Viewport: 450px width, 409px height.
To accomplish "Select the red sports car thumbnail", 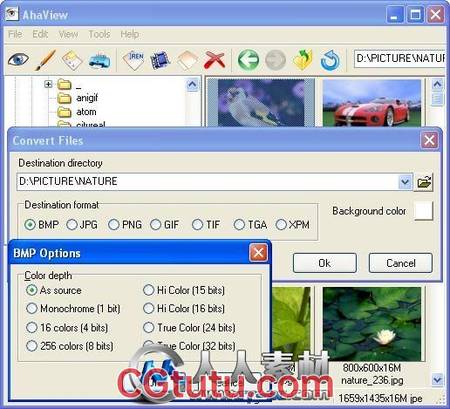I will click(x=372, y=102).
